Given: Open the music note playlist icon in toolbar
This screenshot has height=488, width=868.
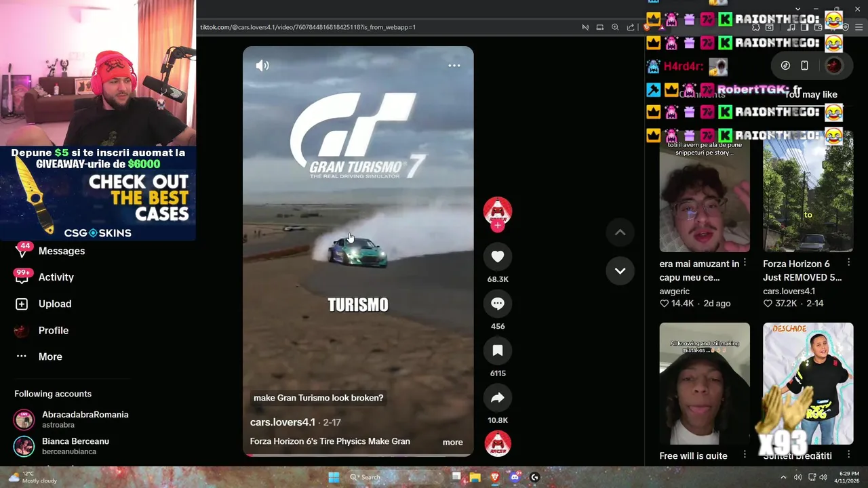Looking at the screenshot, I should tap(791, 27).
